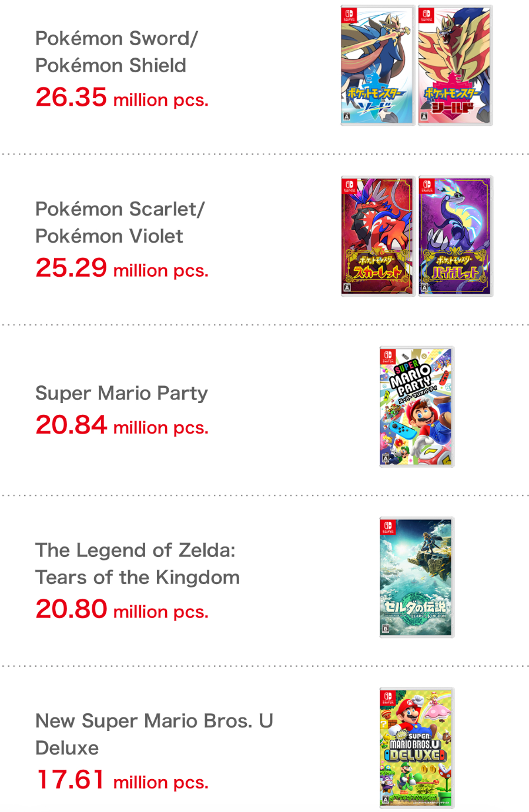This screenshot has height=812, width=529.
Task: Select the Pokémon Scarlet cover image
Action: tap(377, 236)
